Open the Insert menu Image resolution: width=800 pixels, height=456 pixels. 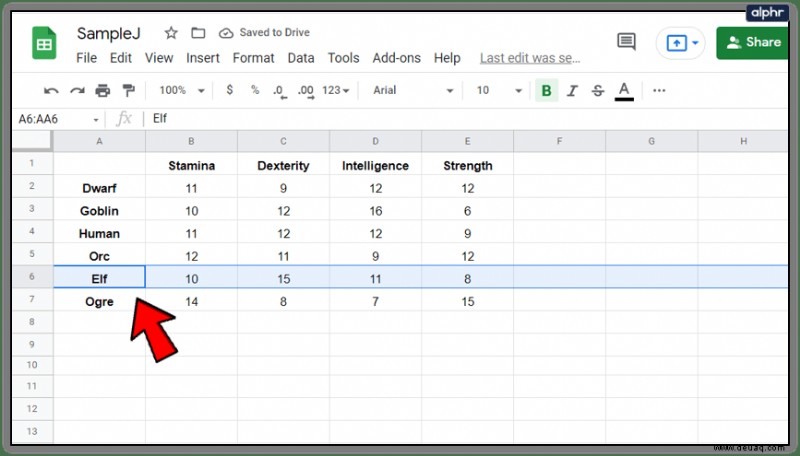(203, 58)
